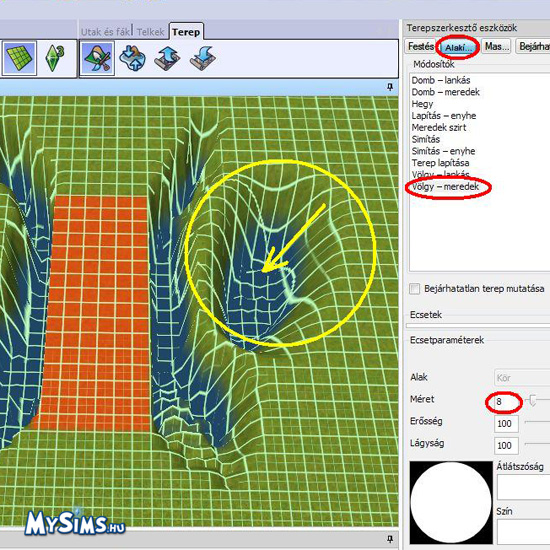Open the Utak és fák tab
This screenshot has width=550, height=550.
pyautogui.click(x=105, y=32)
